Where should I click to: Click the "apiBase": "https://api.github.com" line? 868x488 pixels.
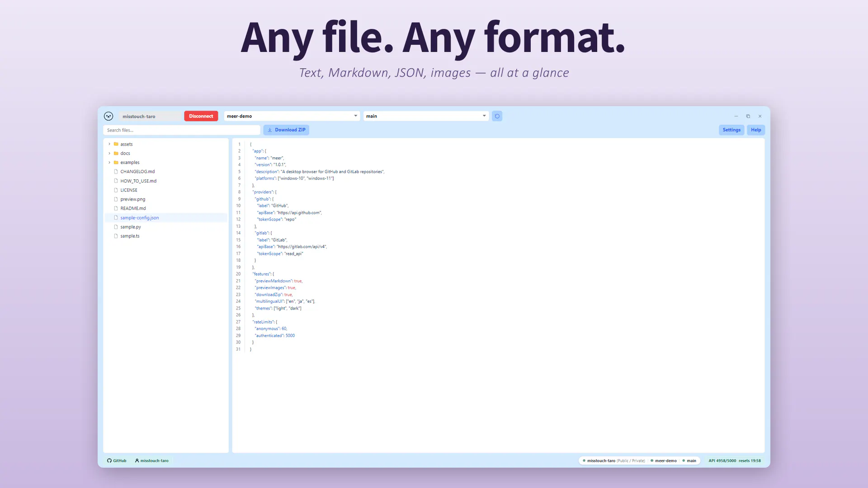[x=289, y=213]
